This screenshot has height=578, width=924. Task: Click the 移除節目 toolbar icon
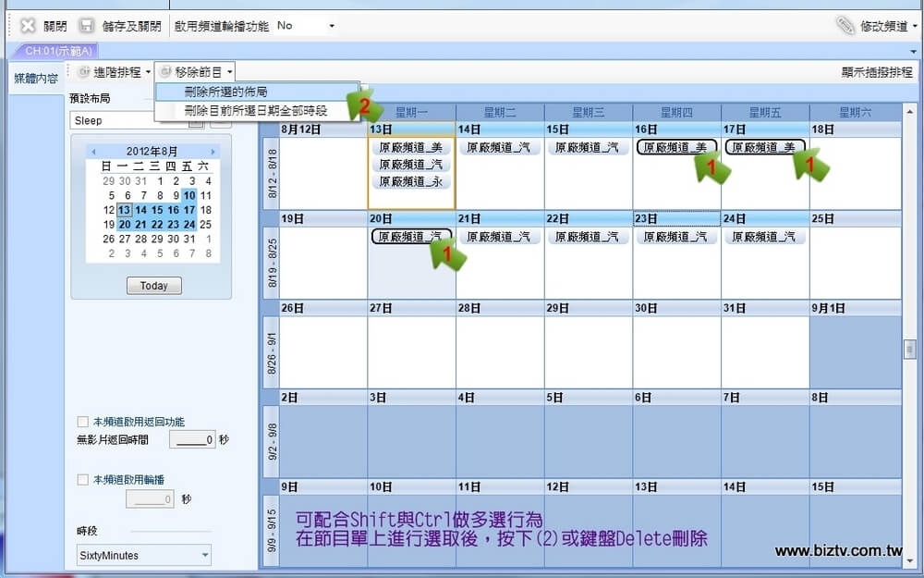click(x=165, y=71)
